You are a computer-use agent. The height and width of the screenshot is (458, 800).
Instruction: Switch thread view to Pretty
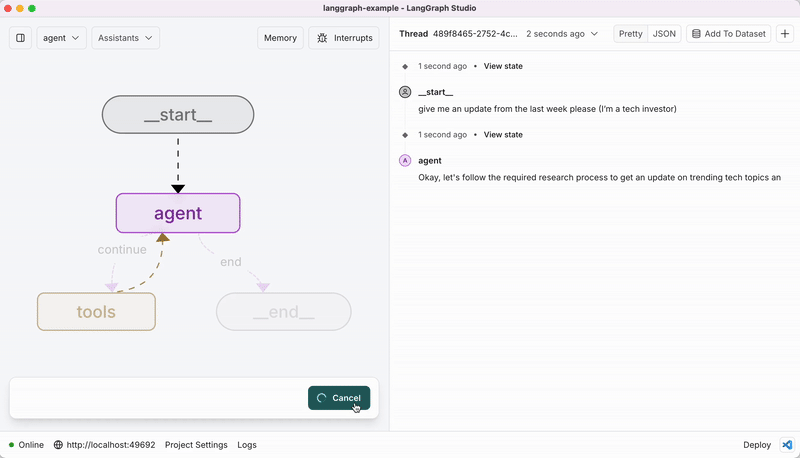click(x=630, y=34)
